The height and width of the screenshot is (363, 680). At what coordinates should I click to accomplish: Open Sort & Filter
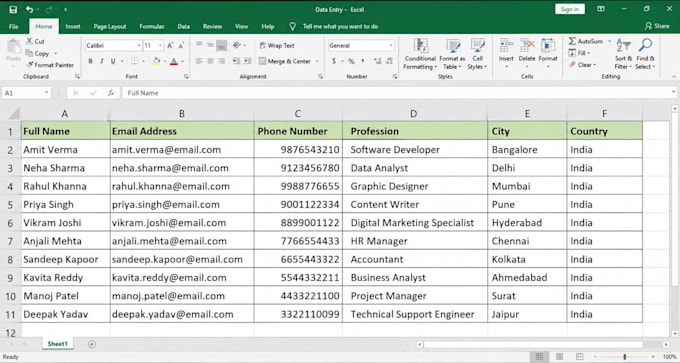[x=623, y=54]
